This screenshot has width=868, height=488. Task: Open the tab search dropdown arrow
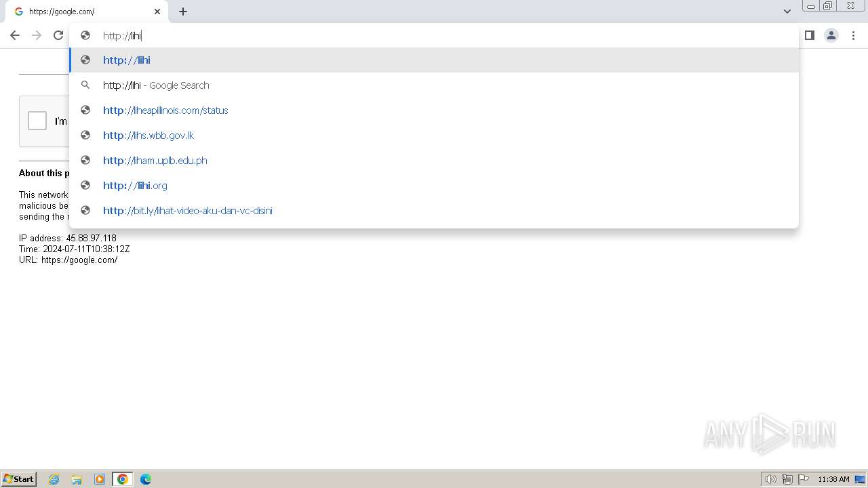tap(787, 12)
